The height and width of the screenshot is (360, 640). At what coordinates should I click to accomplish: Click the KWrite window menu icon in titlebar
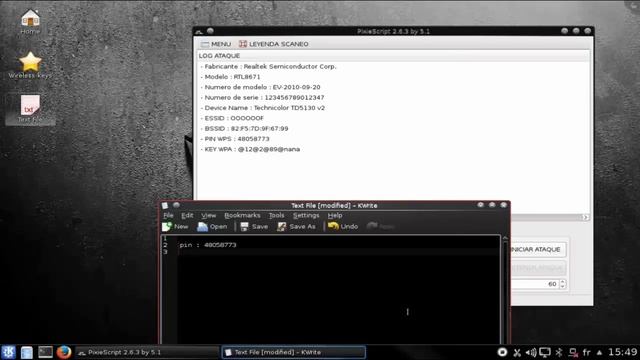(x=165, y=205)
